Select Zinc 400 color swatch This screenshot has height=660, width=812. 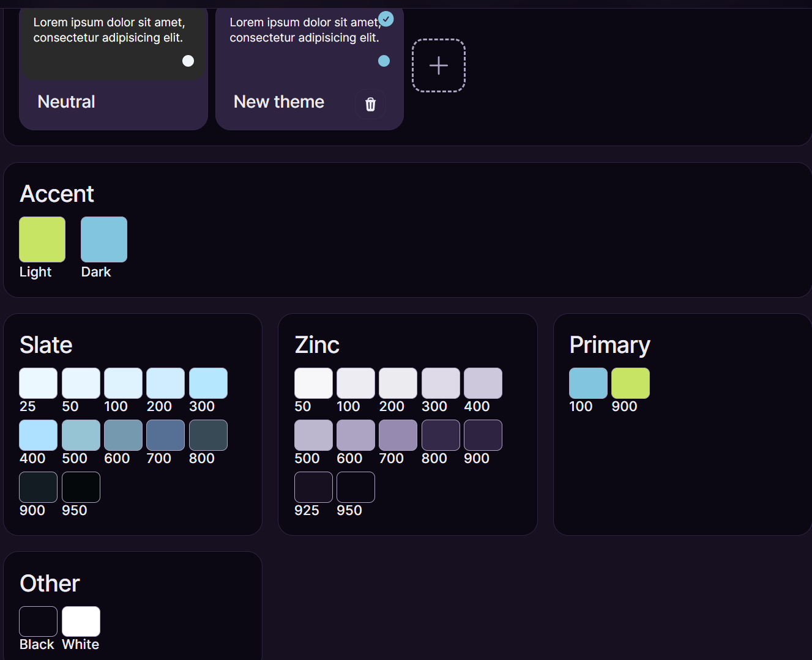pyautogui.click(x=483, y=383)
